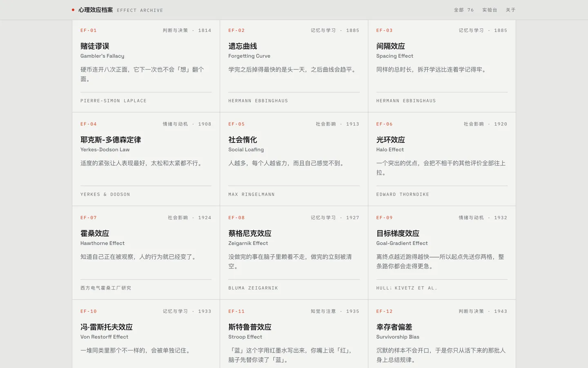Click the EF-01 code label
588x368 pixels.
tap(89, 30)
